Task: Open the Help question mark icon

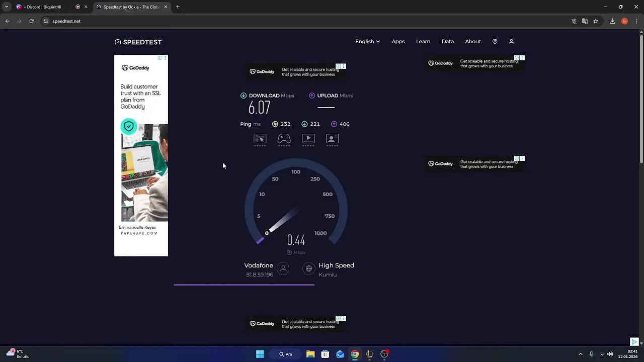Action: [495, 42]
